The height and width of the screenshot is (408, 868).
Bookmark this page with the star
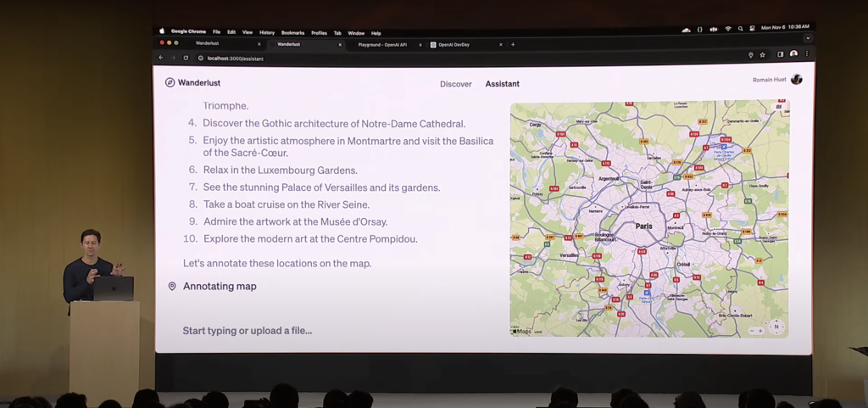(762, 55)
